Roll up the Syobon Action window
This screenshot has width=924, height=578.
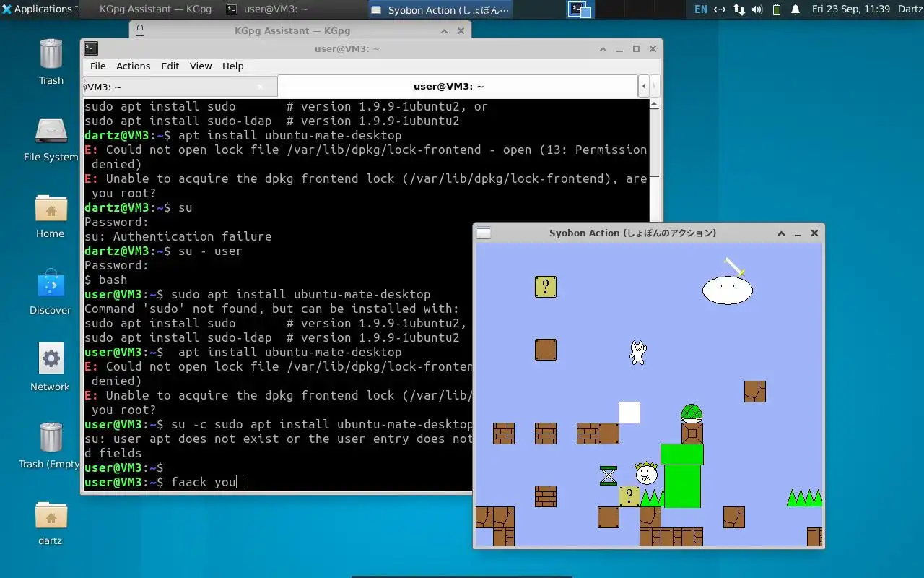coord(781,233)
